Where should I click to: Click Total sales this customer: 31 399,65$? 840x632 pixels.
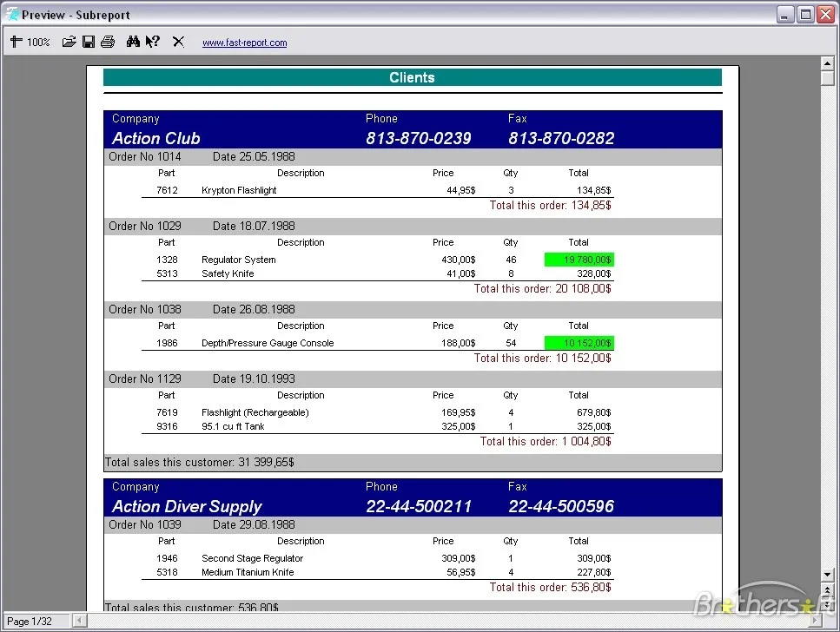(199, 462)
